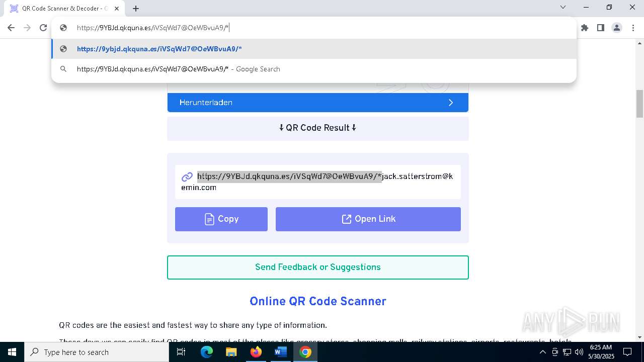Click the Forward navigation arrow
This screenshot has height=362, width=644.
27,28
